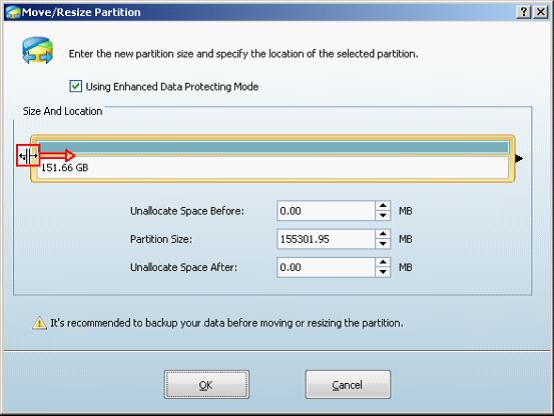Decrease Unallocate Space After with down arrow

(383, 272)
